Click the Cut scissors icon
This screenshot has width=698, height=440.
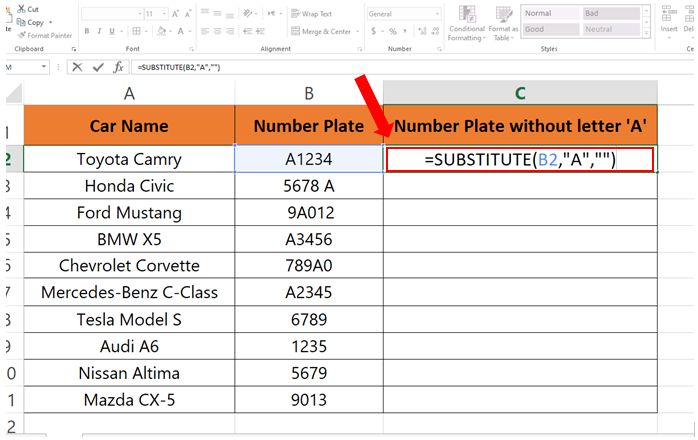point(21,9)
